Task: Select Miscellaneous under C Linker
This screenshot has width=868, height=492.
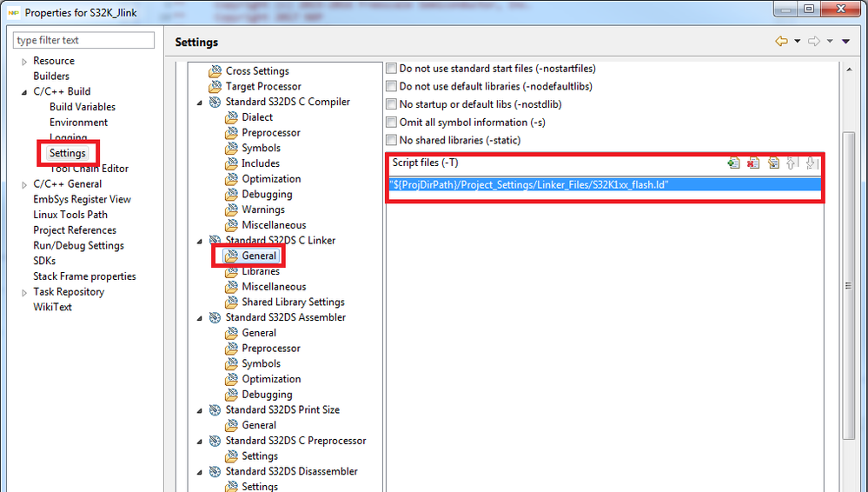Action: click(x=274, y=287)
